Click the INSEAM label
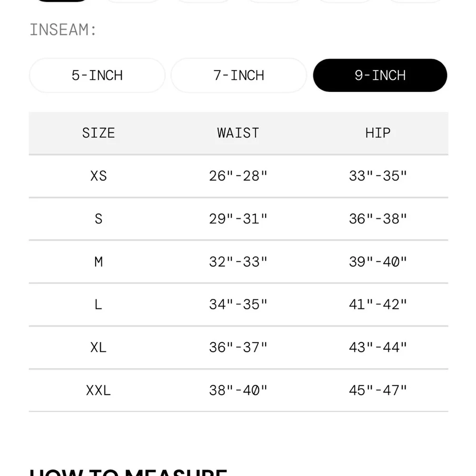 click(x=63, y=30)
